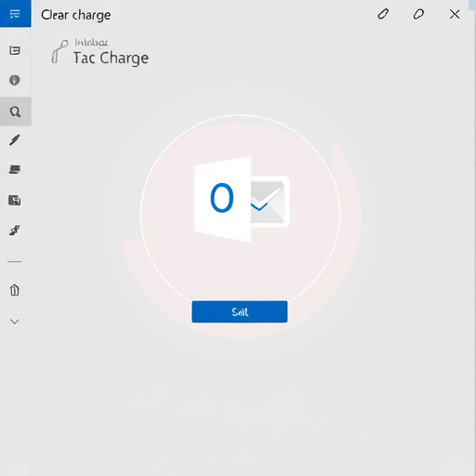The height and width of the screenshot is (476, 476).
Task: Click the stacked layers icon in sidebar
Action: coord(15,169)
